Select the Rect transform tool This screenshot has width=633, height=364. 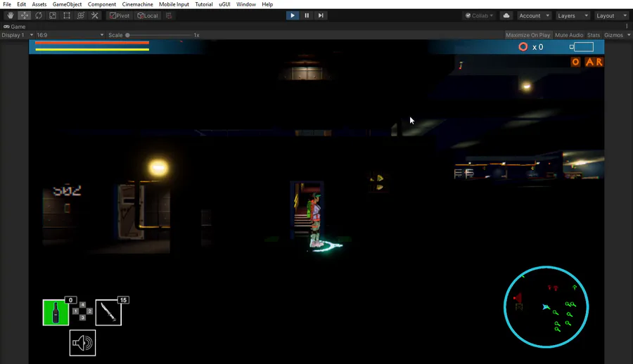[x=67, y=15]
